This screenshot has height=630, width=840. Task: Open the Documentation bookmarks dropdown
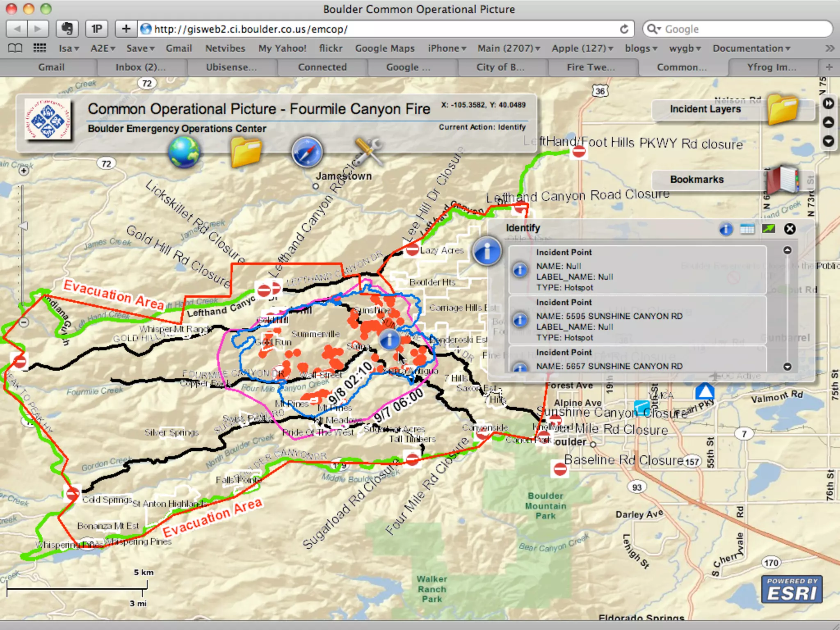click(751, 48)
